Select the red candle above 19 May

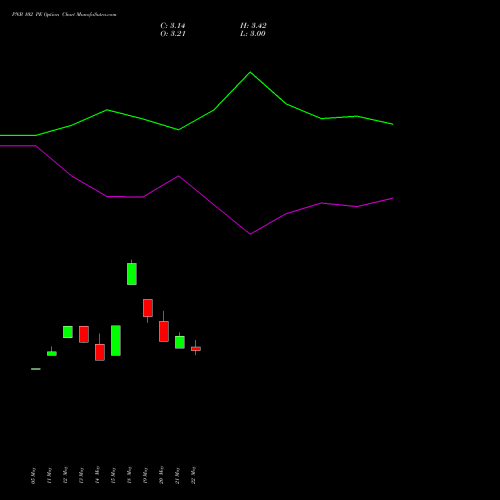148,308
